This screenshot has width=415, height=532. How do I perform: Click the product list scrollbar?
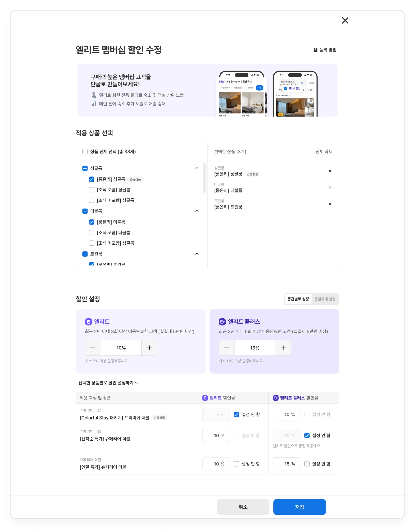[204, 178]
